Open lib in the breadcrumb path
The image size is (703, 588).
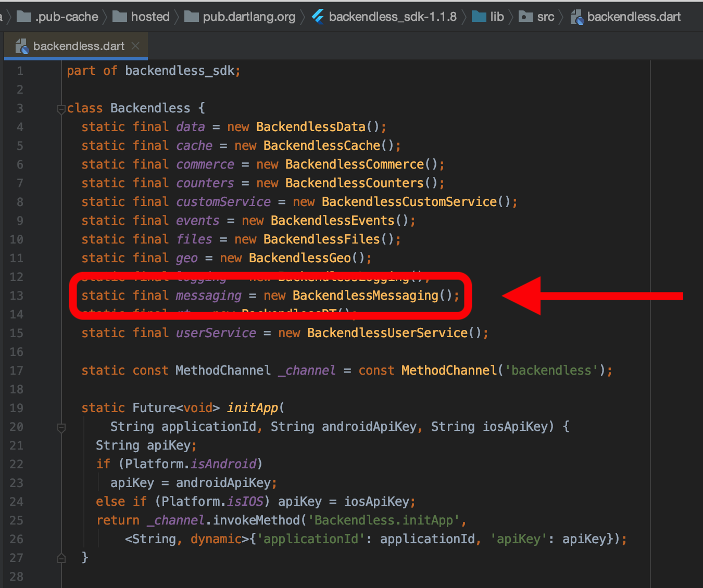click(497, 17)
